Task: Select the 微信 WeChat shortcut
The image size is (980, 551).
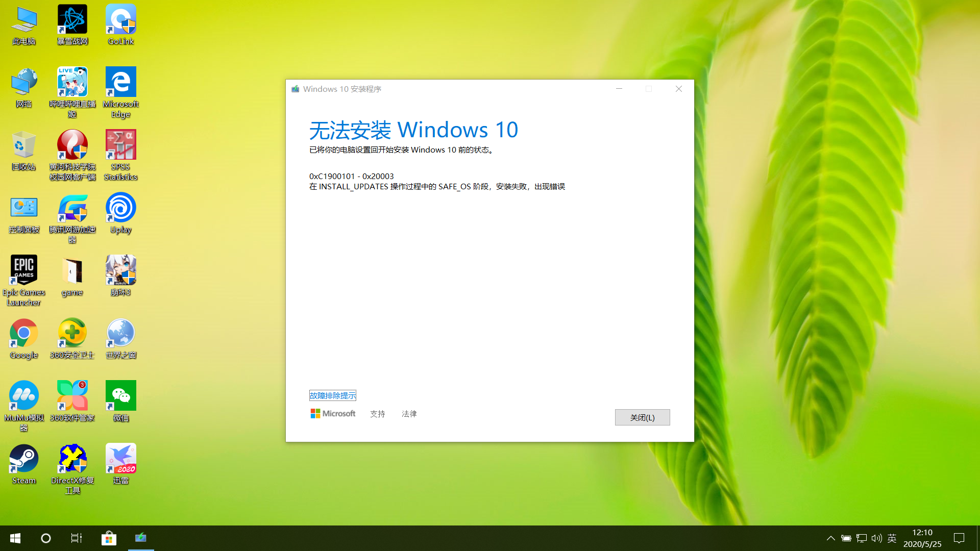Action: (x=121, y=402)
